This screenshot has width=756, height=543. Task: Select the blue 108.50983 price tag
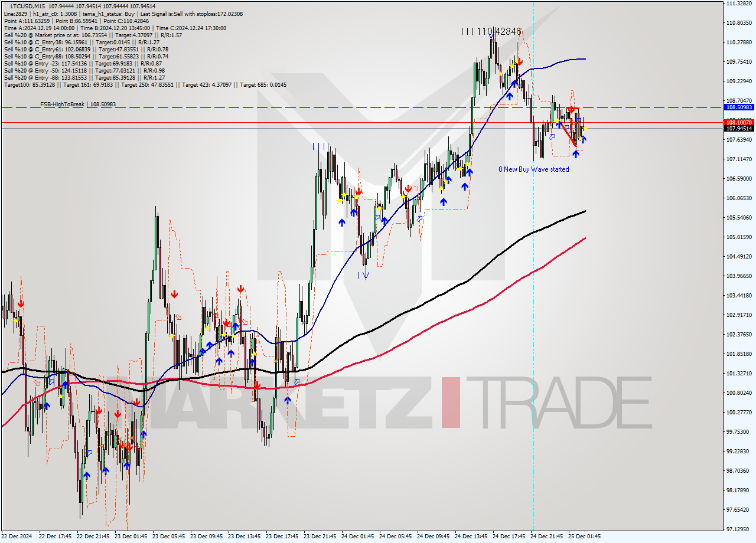tap(739, 107)
